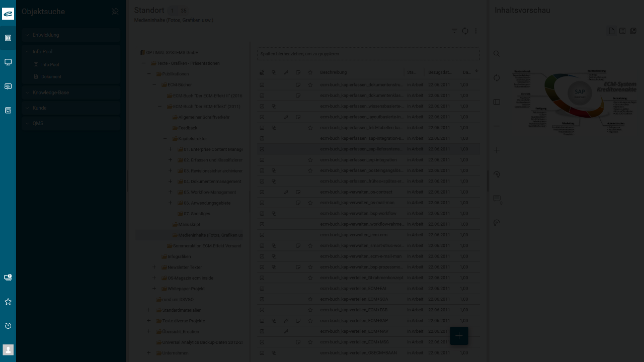Select Dokument under Info-Pool

point(51,77)
